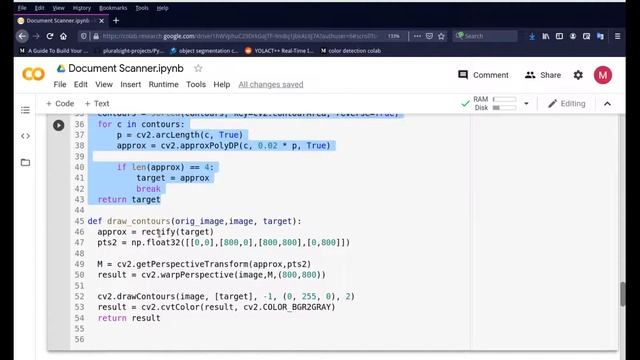Rename the notebook title Document Scanner.ipynb
The height and width of the screenshot is (360, 640).
(x=126, y=69)
